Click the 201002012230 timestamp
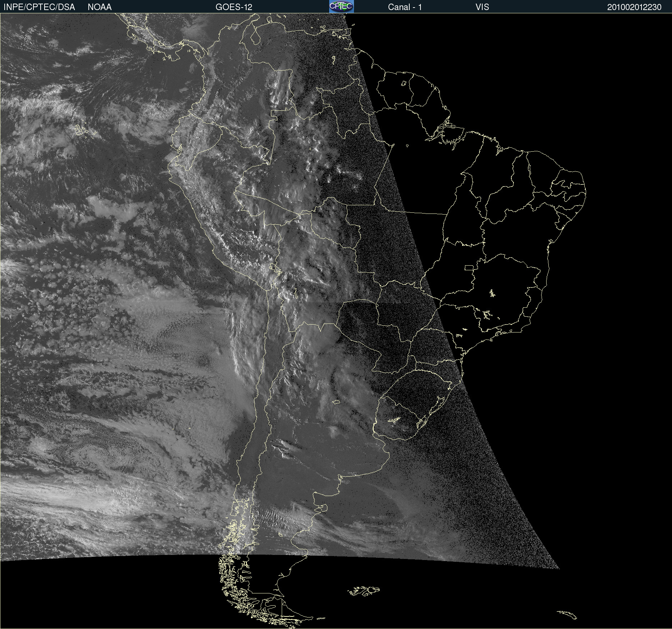Viewport: 672px width, 629px height. click(x=634, y=7)
